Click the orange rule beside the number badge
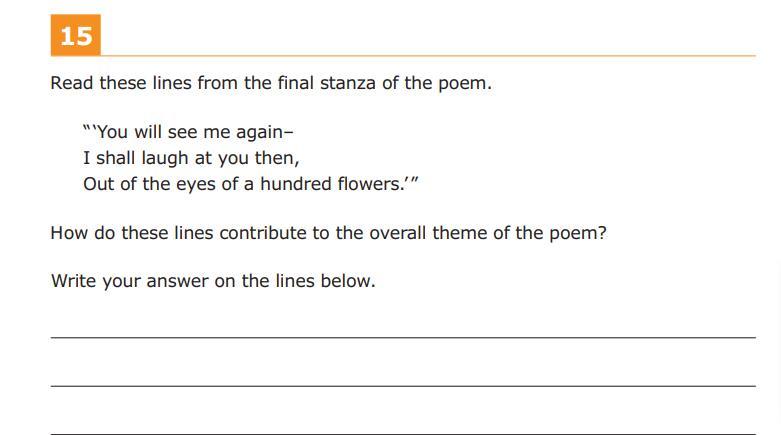The image size is (781, 435). pos(428,56)
